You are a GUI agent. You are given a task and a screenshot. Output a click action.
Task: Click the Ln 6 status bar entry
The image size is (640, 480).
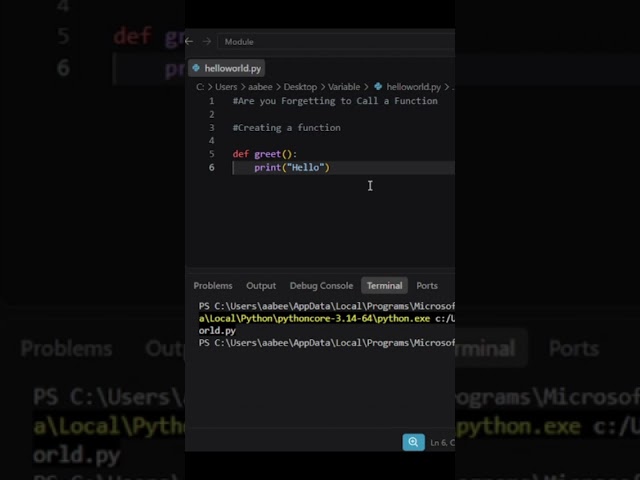(x=442, y=442)
